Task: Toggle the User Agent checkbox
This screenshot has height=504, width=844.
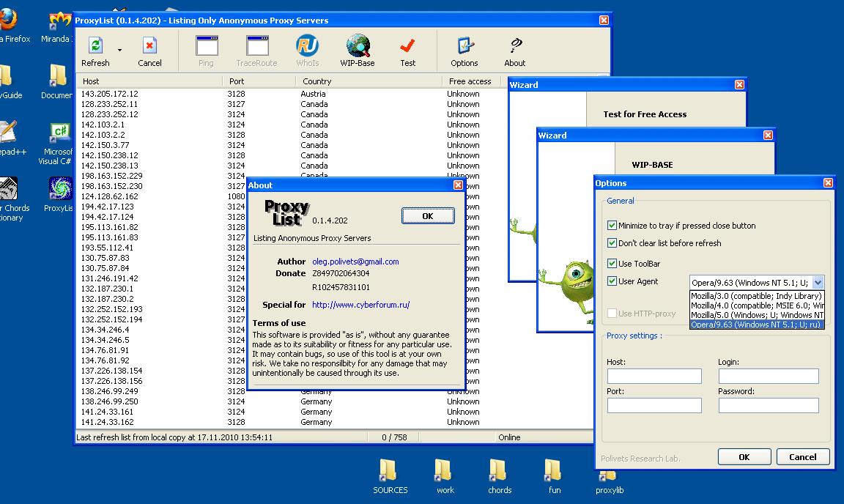Action: (612, 281)
